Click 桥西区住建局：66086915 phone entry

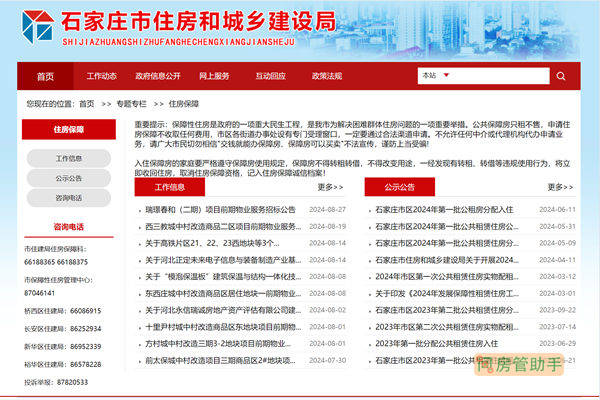click(x=63, y=311)
